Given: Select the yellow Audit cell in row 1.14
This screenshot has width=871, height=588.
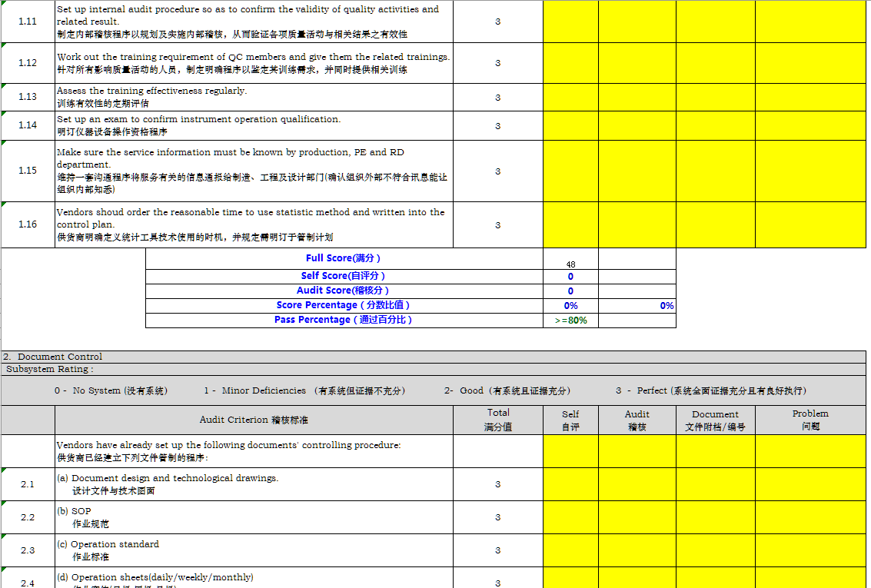Looking at the screenshot, I should pyautogui.click(x=637, y=126).
